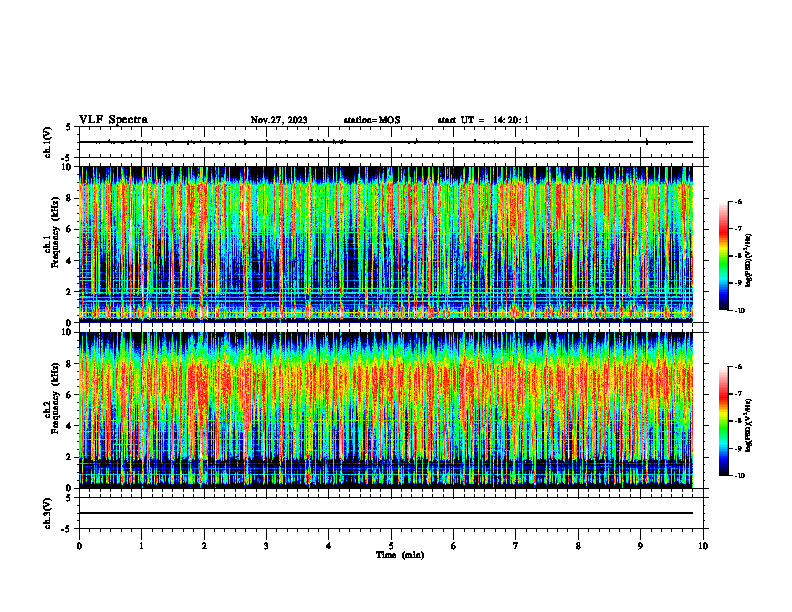Click the time axis tick label "10"
Screen dimensions: 792x612
(x=703, y=546)
